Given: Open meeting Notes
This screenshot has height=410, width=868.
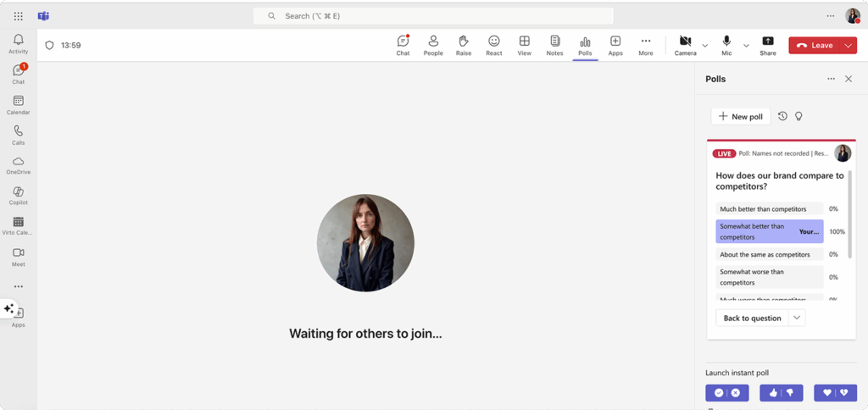Looking at the screenshot, I should tap(554, 46).
